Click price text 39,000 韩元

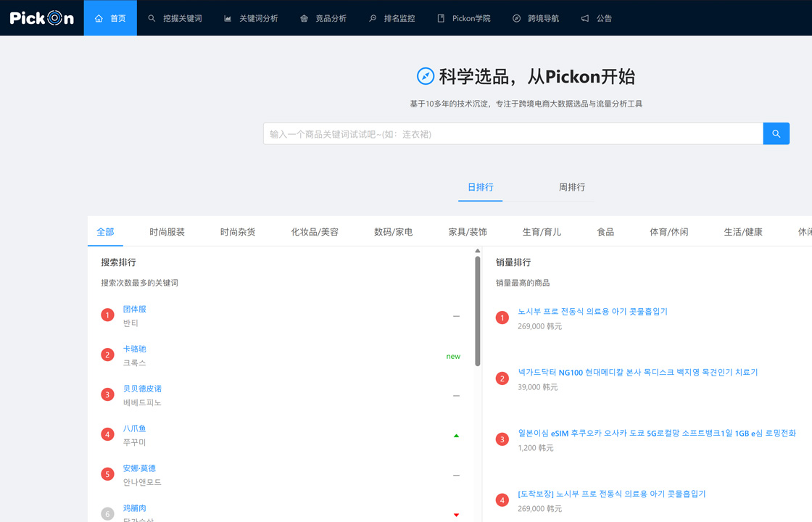click(538, 387)
